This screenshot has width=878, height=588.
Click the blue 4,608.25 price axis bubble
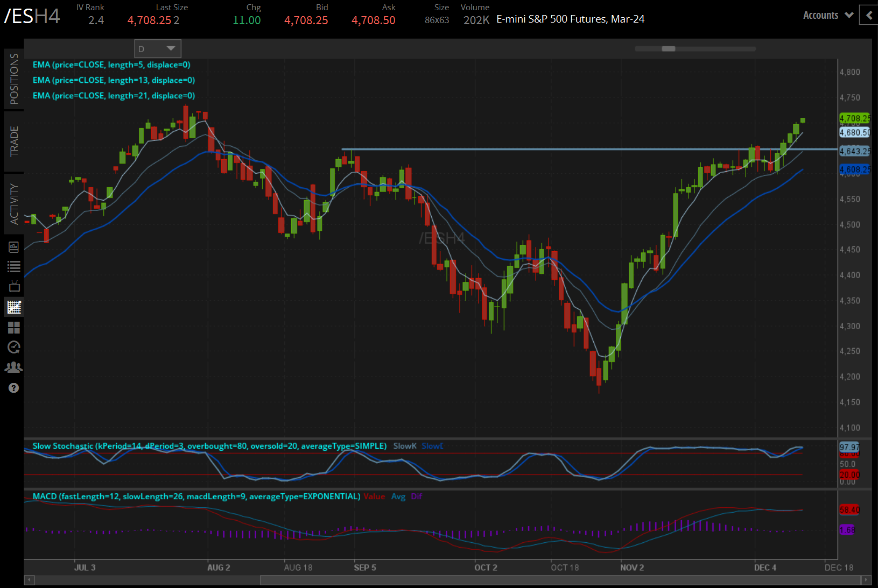click(855, 169)
